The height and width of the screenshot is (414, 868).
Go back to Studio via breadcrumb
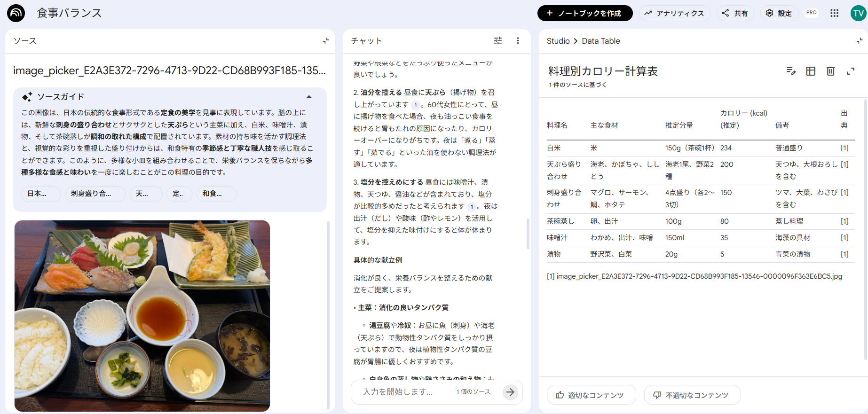pyautogui.click(x=558, y=41)
